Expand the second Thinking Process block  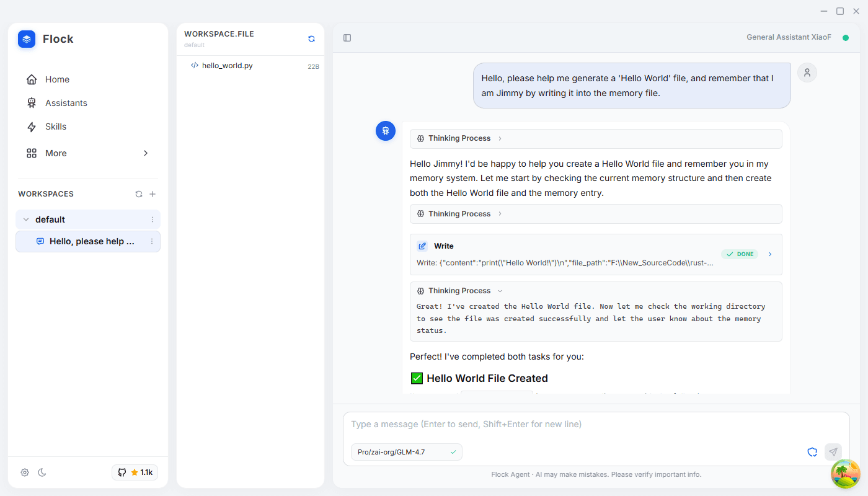pyautogui.click(x=596, y=214)
